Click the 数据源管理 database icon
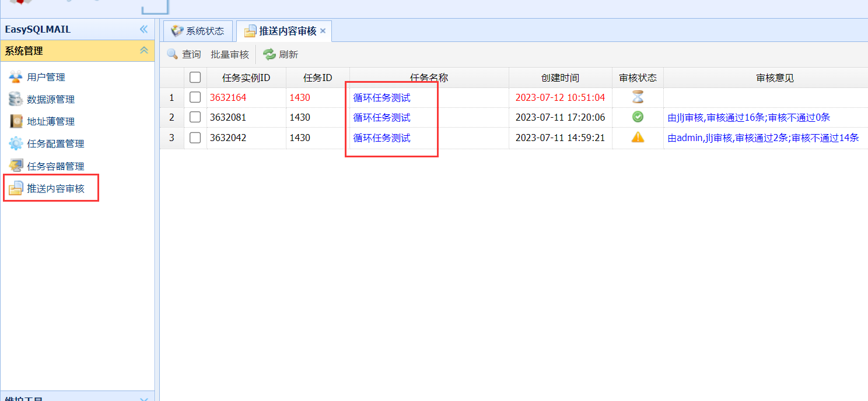Image resolution: width=868 pixels, height=401 pixels. pyautogui.click(x=16, y=99)
